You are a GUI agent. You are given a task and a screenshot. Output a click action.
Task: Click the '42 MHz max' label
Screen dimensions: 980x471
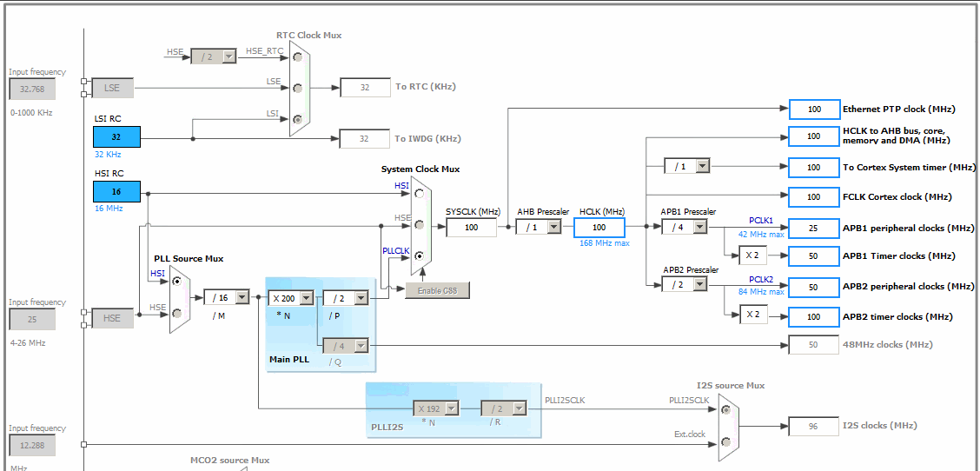pyautogui.click(x=760, y=234)
